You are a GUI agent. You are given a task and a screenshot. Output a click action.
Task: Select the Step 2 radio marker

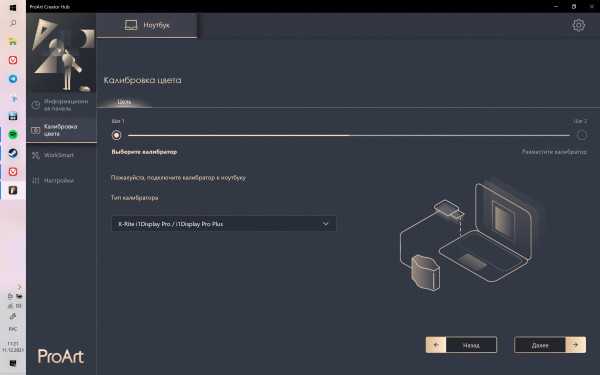pos(582,135)
